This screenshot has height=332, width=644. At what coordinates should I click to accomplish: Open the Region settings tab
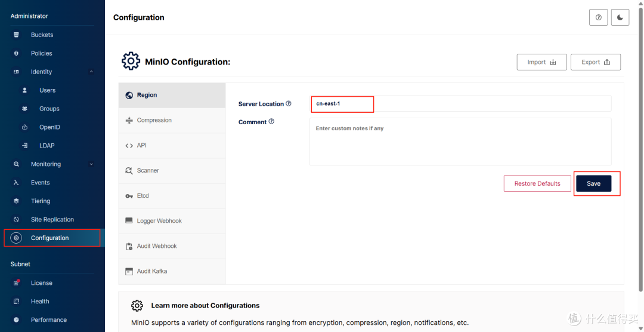[x=172, y=95]
